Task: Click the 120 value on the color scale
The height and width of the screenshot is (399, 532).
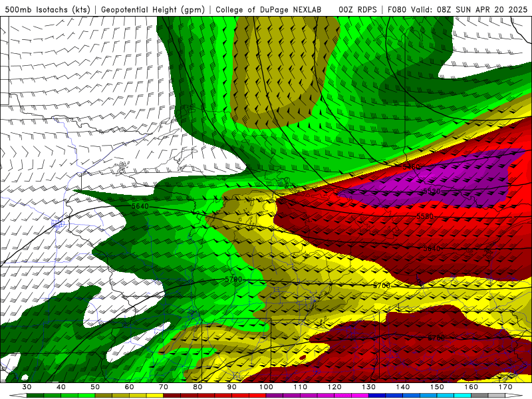Action: click(x=334, y=387)
